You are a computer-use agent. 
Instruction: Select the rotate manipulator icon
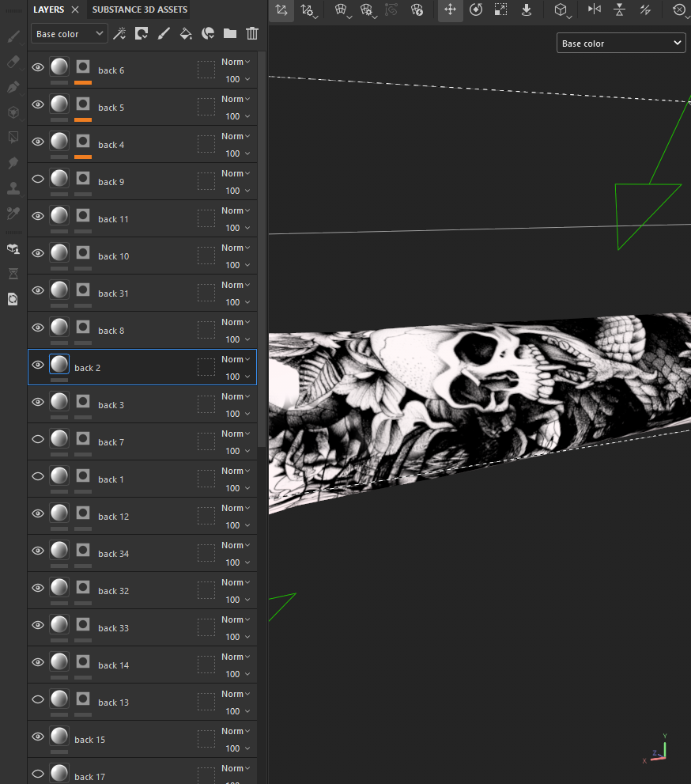tap(476, 9)
